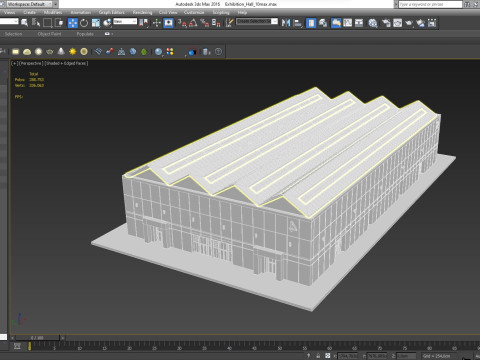The image size is (480, 360).
Task: Click green leaf proxy icon
Action: click(144, 52)
